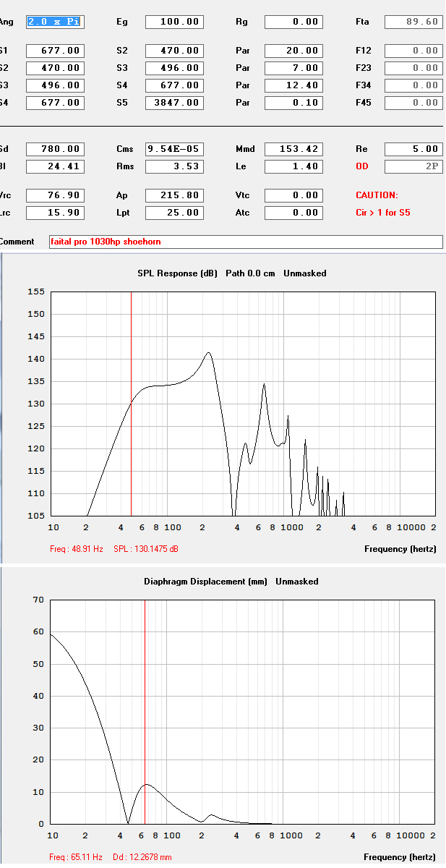Click the 'Freq : 48.91 Hz' readout
This screenshot has height=868, width=446.
click(x=78, y=549)
